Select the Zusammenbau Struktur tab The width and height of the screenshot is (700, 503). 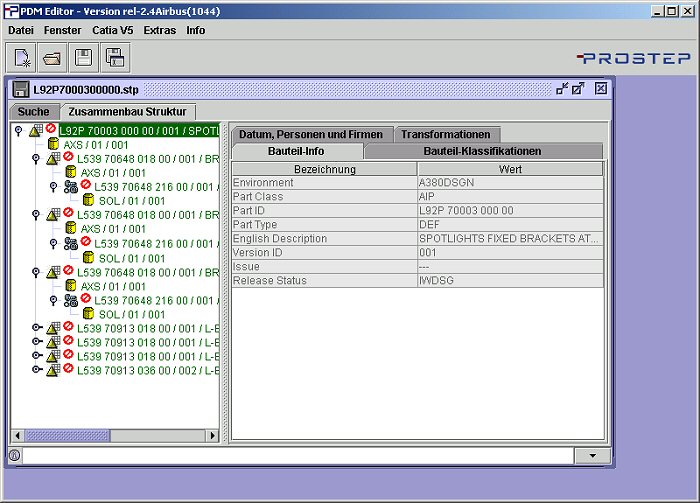(128, 111)
